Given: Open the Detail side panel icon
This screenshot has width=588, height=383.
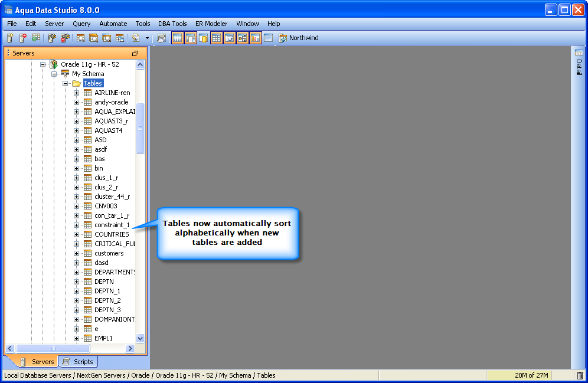Looking at the screenshot, I should click(579, 53).
